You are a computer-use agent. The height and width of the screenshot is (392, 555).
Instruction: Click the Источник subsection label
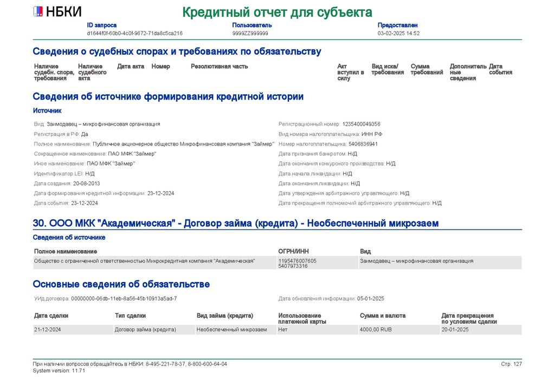[x=48, y=110]
